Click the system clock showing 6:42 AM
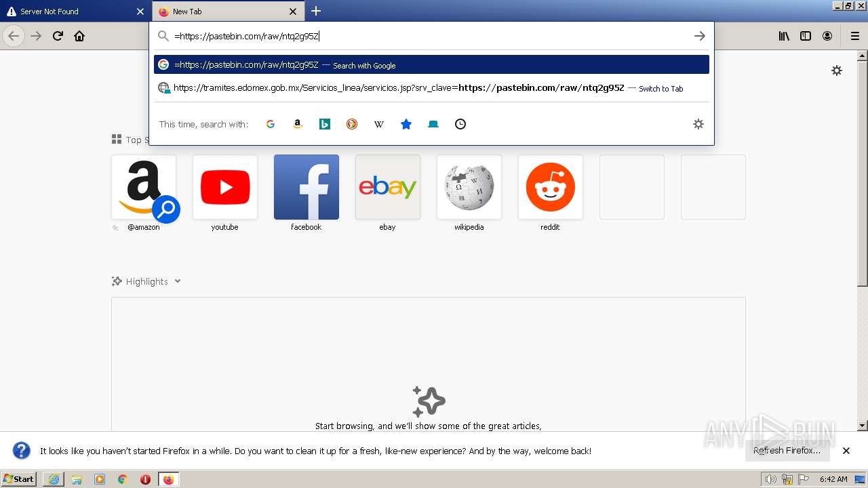 click(833, 479)
